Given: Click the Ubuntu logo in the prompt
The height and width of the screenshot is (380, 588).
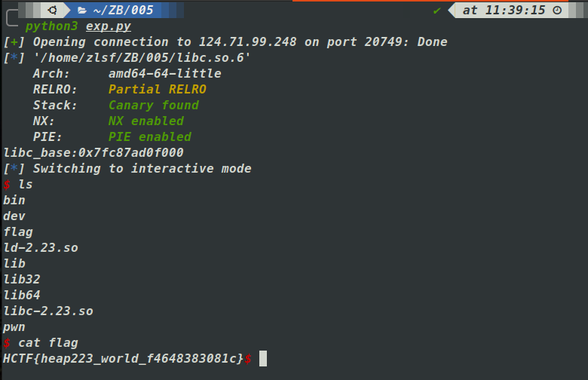Looking at the screenshot, I should click(53, 11).
